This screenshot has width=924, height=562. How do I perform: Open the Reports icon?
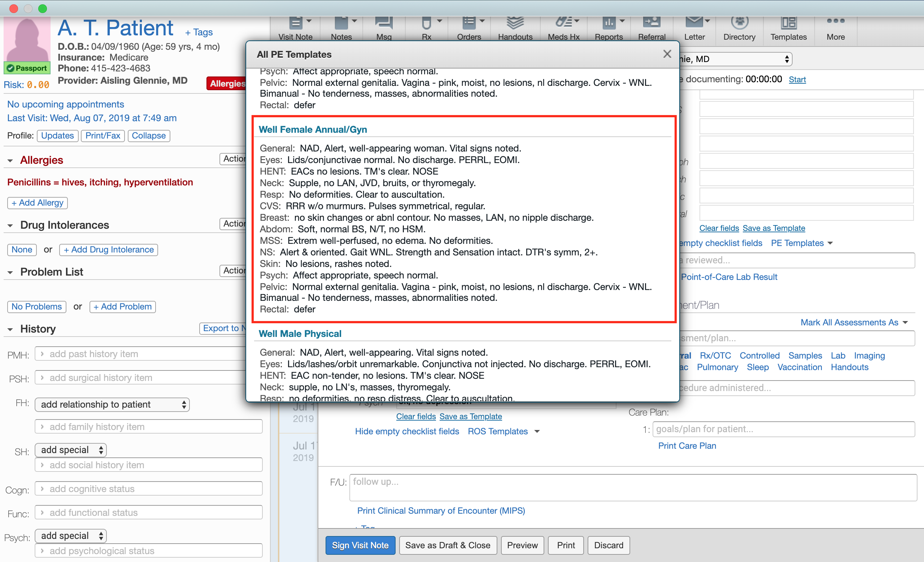608,23
